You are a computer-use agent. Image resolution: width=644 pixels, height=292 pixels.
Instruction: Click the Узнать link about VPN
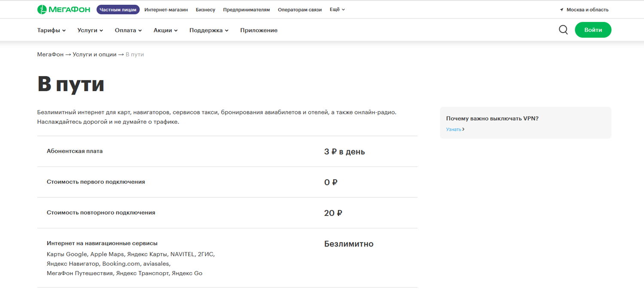point(453,129)
